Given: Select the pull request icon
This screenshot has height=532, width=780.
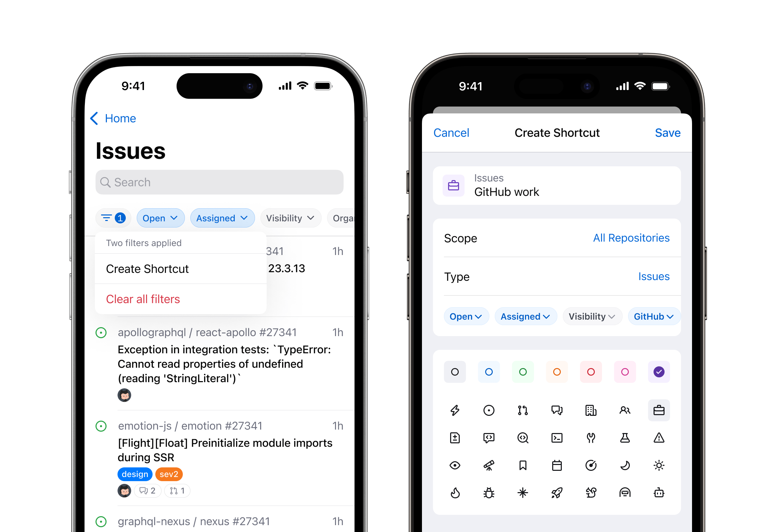Looking at the screenshot, I should [x=523, y=410].
